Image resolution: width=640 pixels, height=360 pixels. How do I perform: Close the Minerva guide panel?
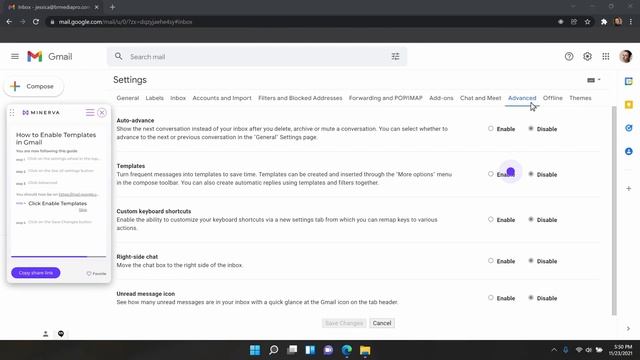point(102,112)
